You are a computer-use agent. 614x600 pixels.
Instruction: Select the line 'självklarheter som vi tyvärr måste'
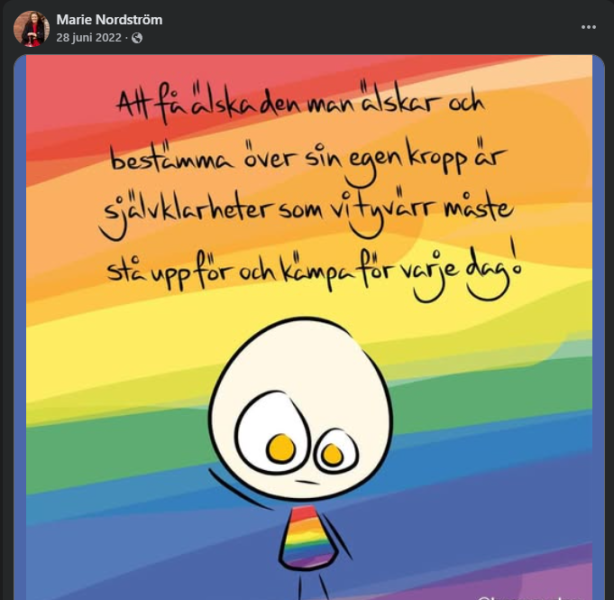pos(306,213)
